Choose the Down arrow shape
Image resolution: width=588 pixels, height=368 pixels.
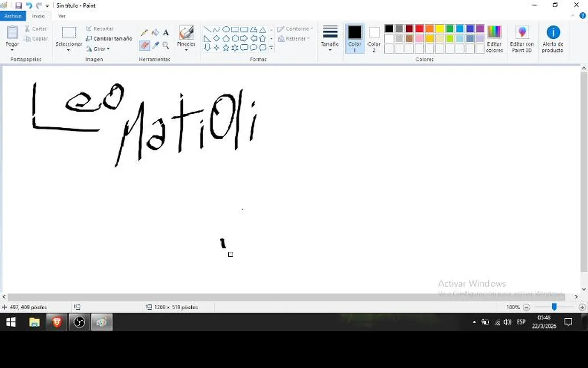(207, 48)
